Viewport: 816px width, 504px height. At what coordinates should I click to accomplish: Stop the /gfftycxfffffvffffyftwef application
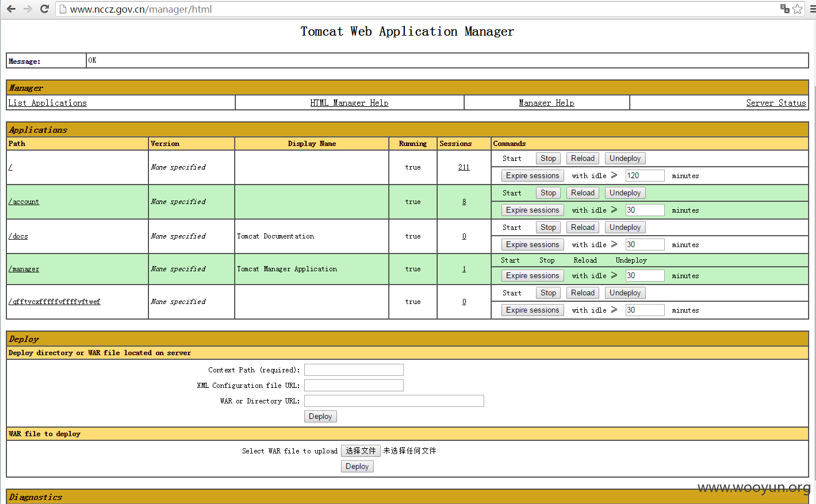click(x=548, y=293)
